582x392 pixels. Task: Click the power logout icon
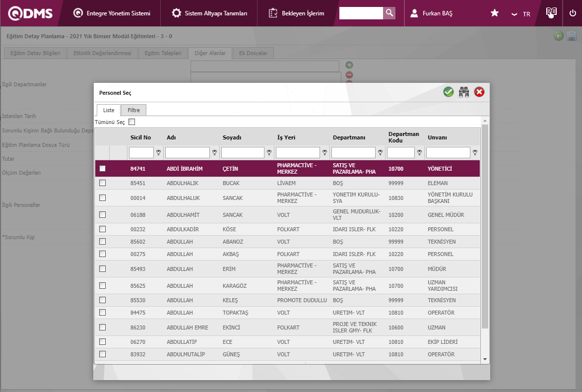(x=573, y=13)
